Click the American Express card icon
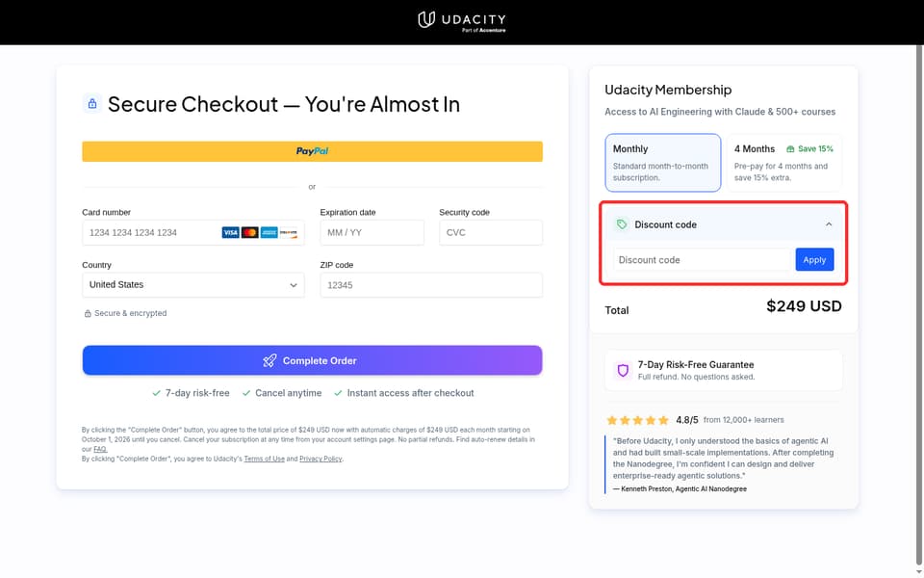 [x=269, y=232]
